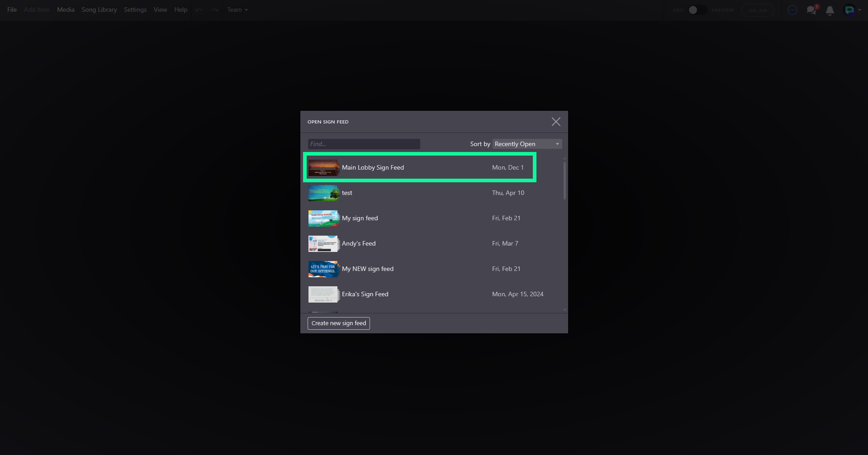Click the circled three-dots icon
The width and height of the screenshot is (868, 455).
click(792, 10)
